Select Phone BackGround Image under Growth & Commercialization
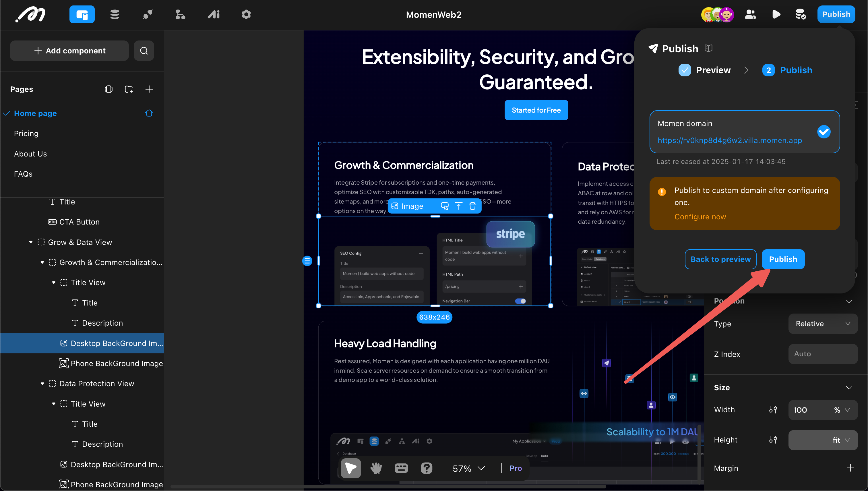Viewport: 868px width, 491px height. 111,363
